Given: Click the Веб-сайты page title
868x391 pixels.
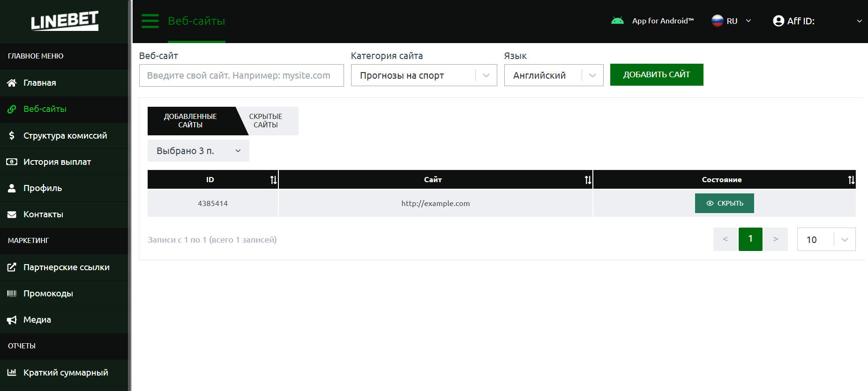Looking at the screenshot, I should tap(196, 21).
